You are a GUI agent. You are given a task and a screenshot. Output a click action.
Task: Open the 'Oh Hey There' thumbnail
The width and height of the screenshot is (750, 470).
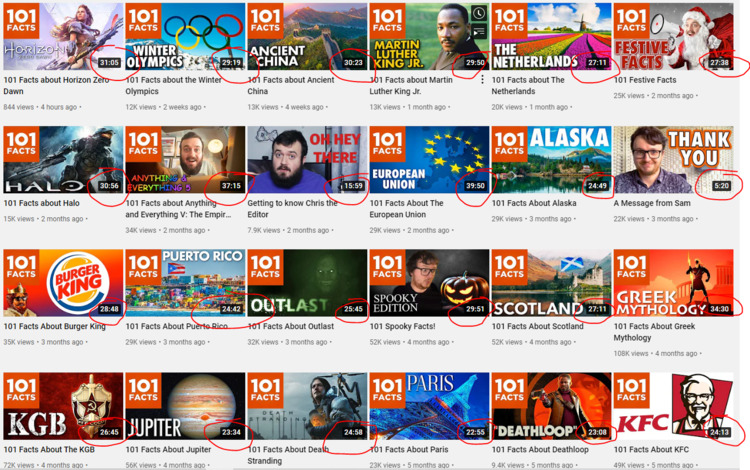coord(307,160)
